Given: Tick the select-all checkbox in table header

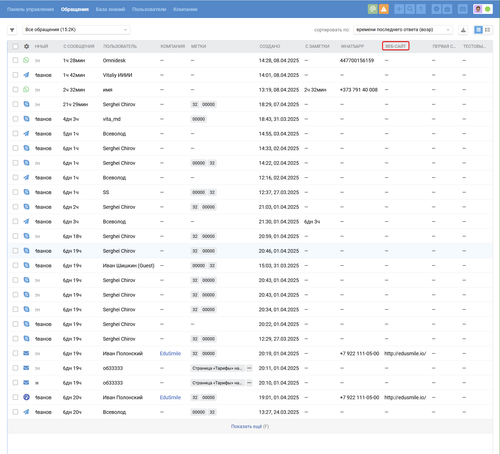Looking at the screenshot, I should (x=15, y=46).
